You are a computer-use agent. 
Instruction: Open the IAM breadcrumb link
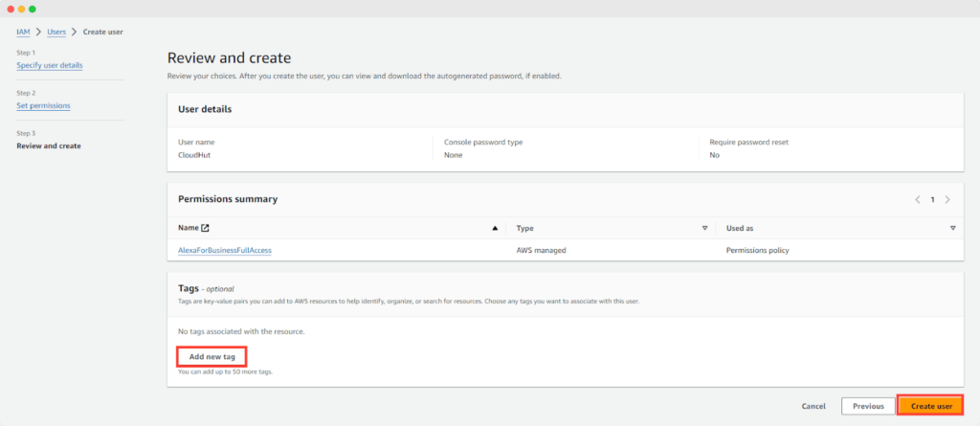point(23,32)
